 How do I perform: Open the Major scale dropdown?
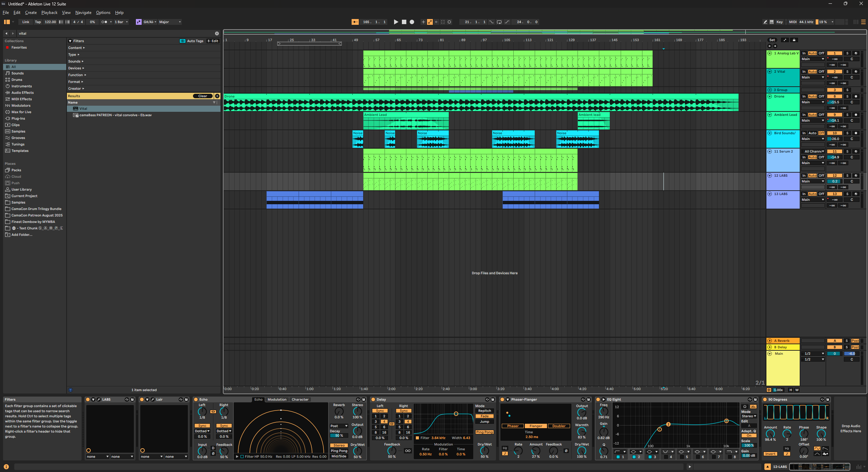[x=170, y=22]
